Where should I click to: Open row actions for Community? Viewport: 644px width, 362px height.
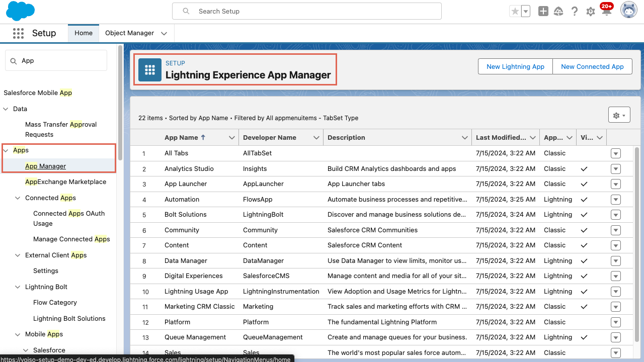[x=616, y=230]
